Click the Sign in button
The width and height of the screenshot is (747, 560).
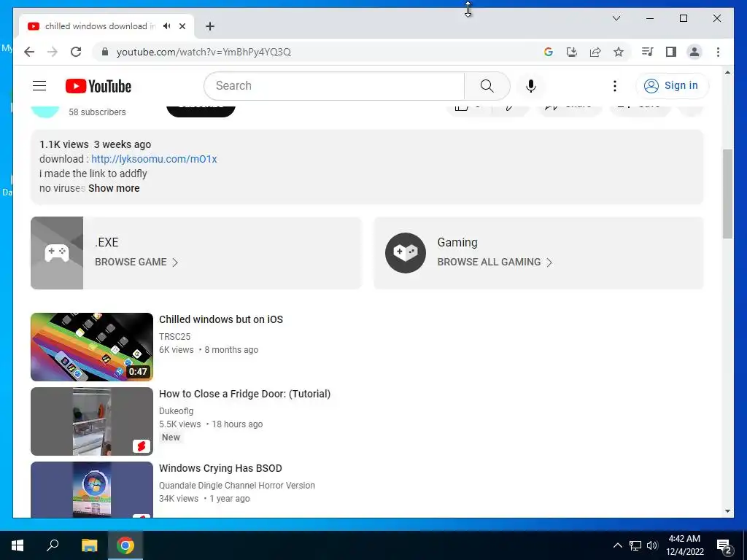click(672, 86)
